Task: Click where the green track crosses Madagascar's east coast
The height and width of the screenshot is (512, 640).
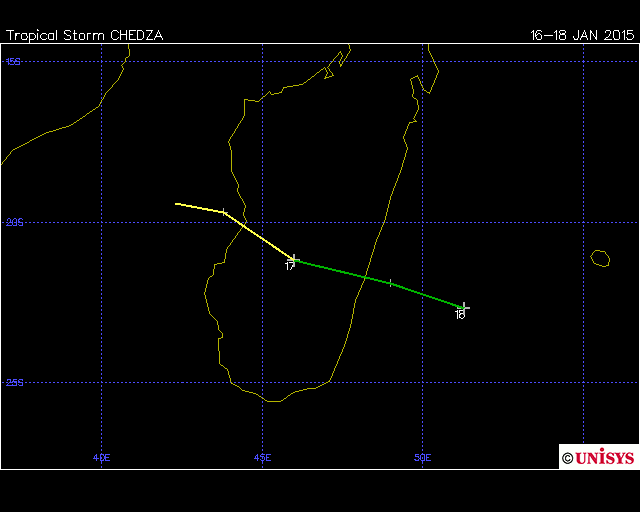Action: click(364, 277)
